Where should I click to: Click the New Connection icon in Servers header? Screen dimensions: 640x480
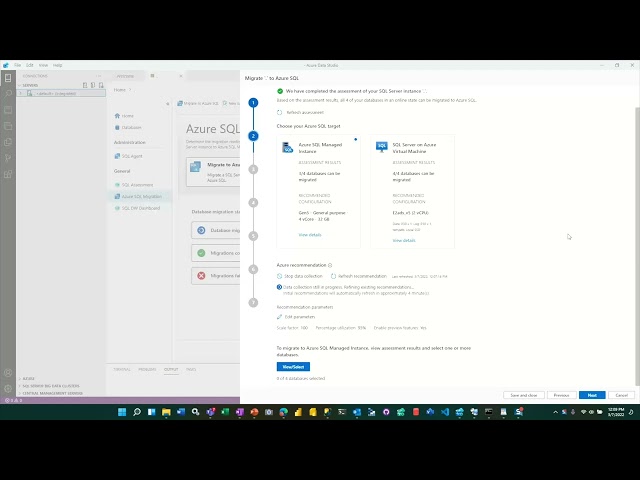point(85,85)
